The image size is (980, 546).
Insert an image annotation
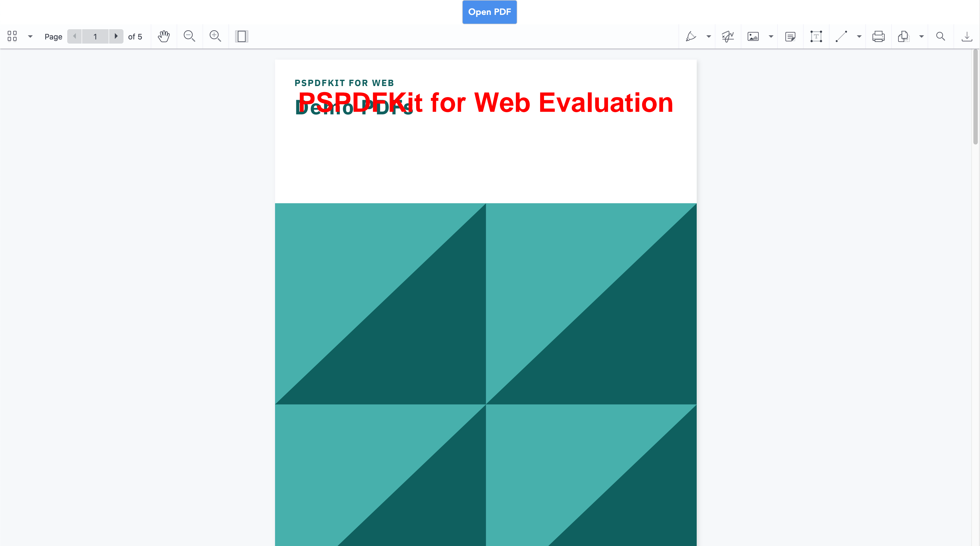tap(753, 36)
